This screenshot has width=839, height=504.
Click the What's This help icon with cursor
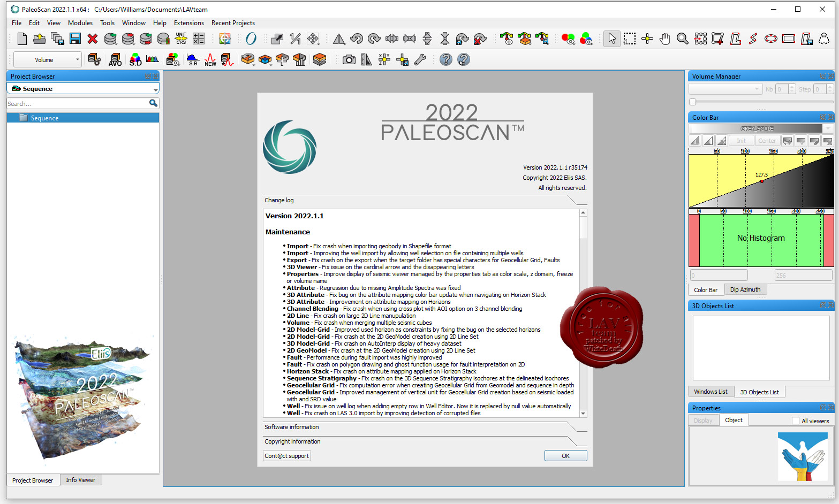[464, 59]
